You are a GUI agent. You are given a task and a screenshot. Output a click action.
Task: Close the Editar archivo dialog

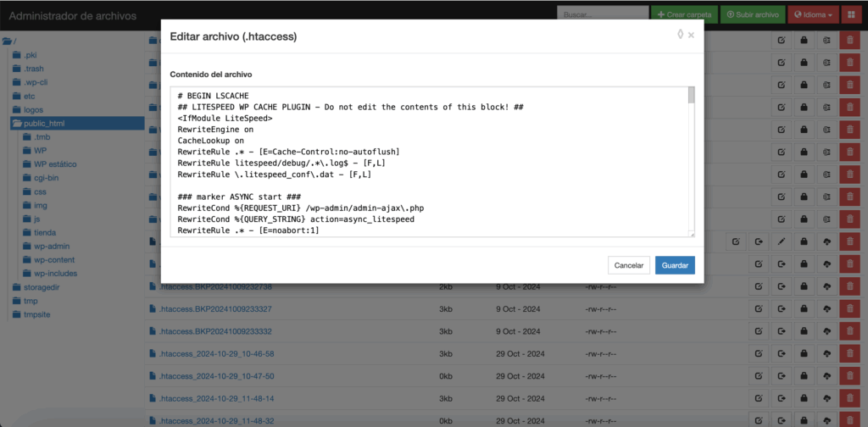pos(691,36)
